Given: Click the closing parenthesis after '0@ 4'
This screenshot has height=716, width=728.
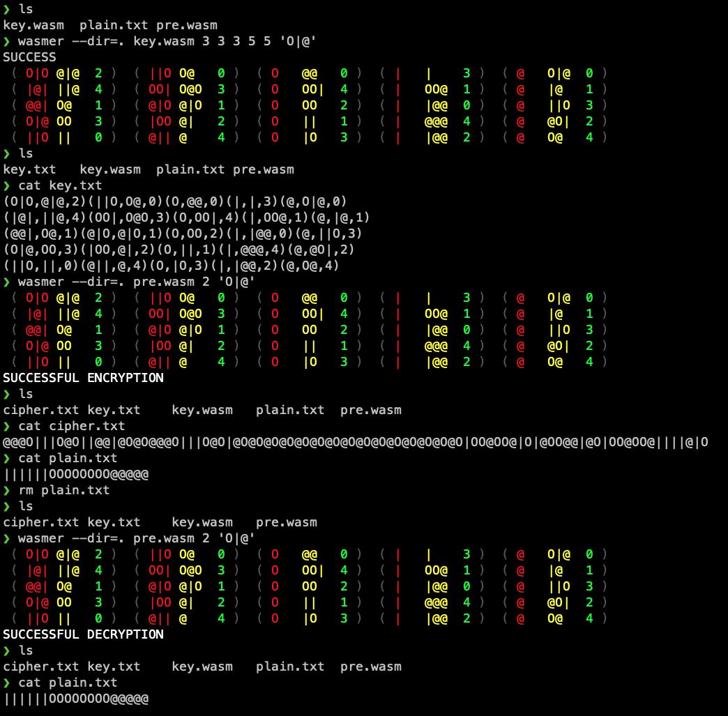Looking at the screenshot, I should tap(605, 137).
